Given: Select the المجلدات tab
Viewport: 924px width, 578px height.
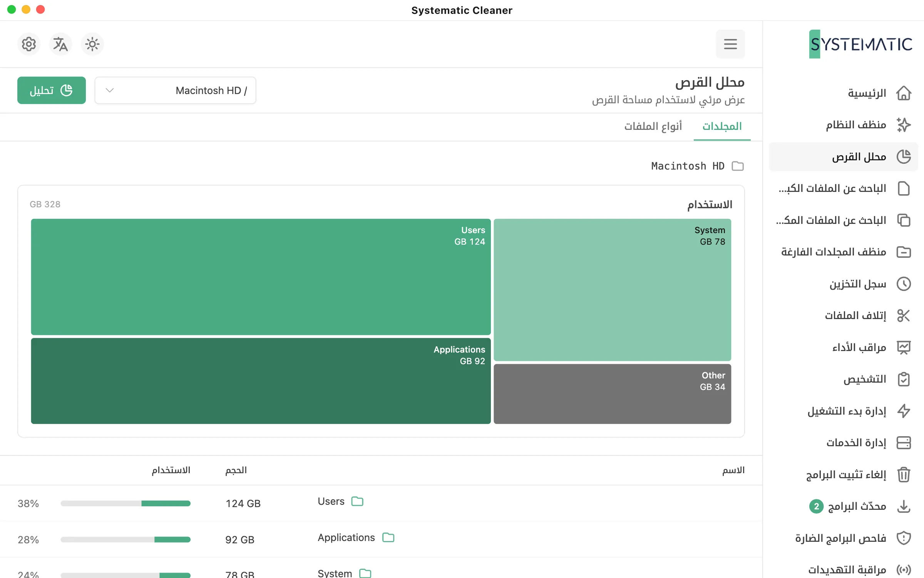Looking at the screenshot, I should coord(722,126).
